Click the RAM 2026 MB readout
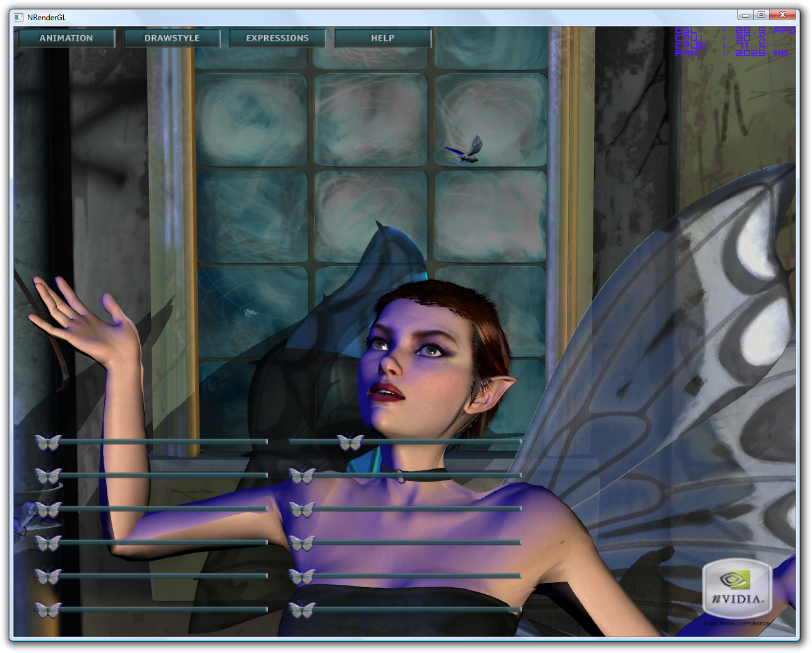The width and height of the screenshot is (812, 653). pyautogui.click(x=732, y=53)
